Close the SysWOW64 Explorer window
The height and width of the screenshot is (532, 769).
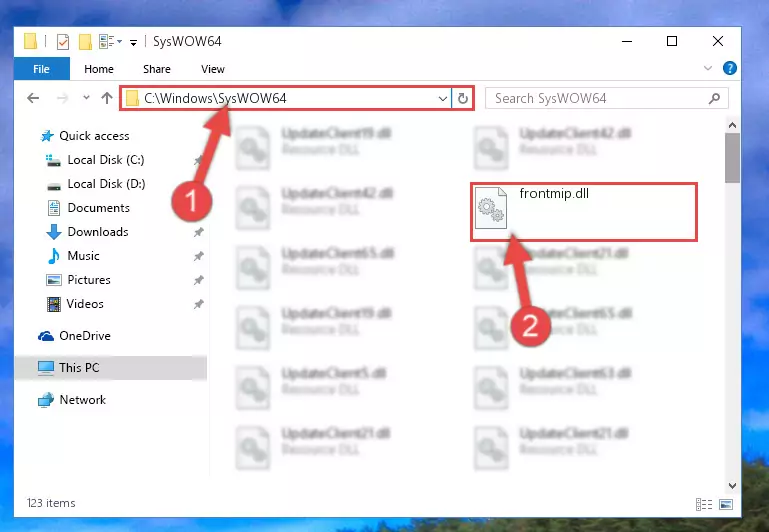tap(718, 42)
